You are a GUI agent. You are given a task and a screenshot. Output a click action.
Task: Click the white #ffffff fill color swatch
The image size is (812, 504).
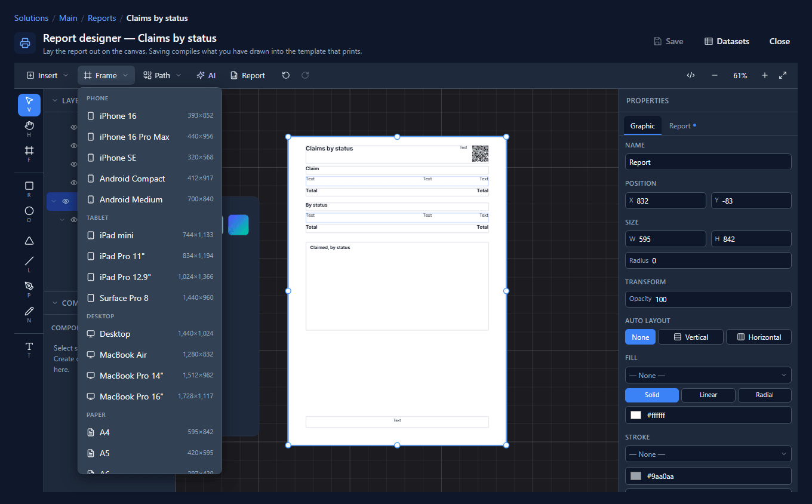[636, 415]
